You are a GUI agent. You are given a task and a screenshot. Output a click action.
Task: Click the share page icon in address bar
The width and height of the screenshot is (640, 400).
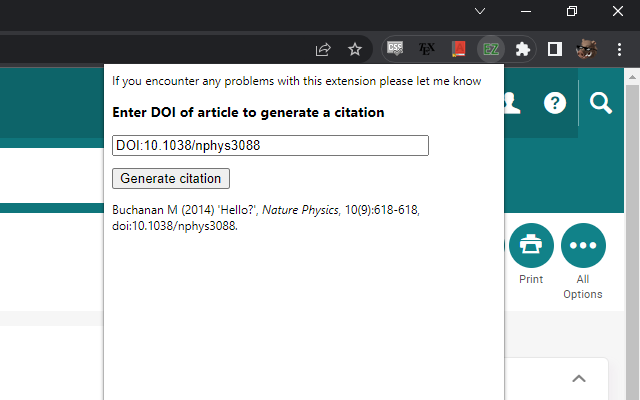(322, 50)
